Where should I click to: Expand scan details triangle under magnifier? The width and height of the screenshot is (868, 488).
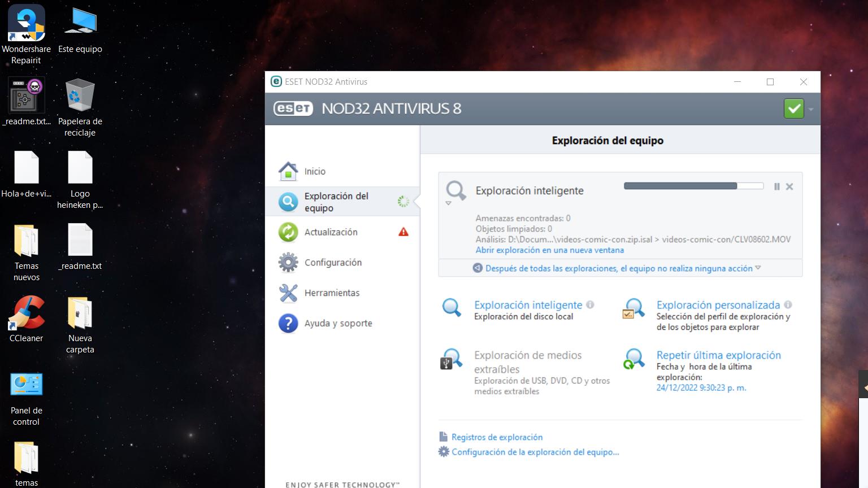point(448,203)
